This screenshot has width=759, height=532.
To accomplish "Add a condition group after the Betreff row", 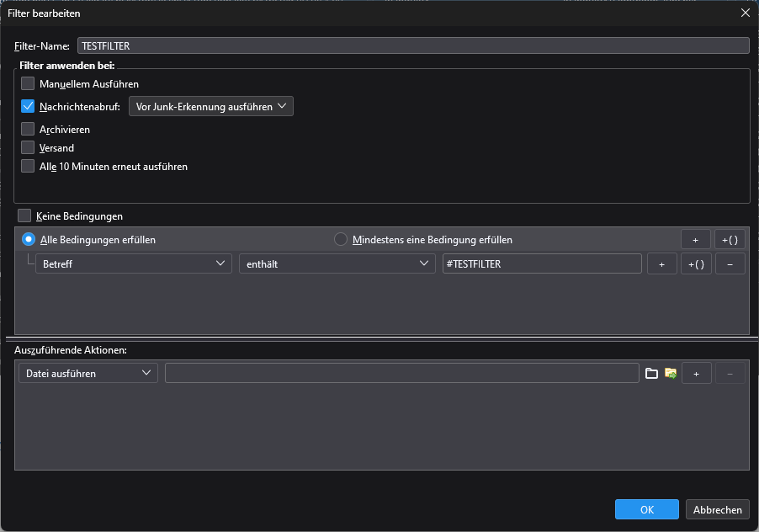I will [x=696, y=263].
